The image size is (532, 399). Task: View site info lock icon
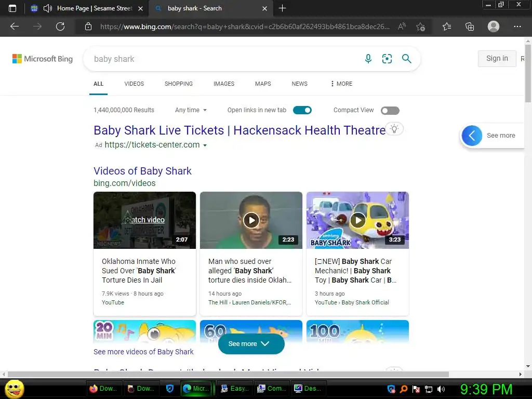pos(88,26)
